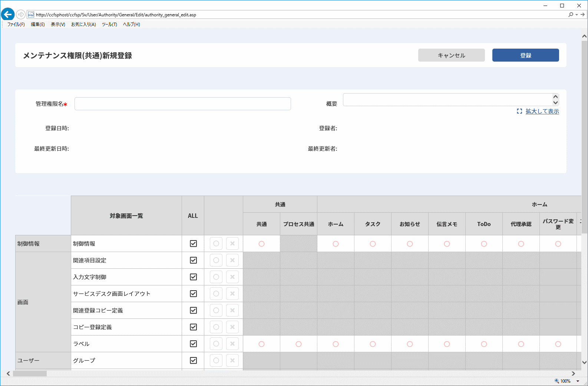Screen dimensions: 588x386
Task: Click the horizontal scrollbar thumb
Action: pyautogui.click(x=30, y=373)
